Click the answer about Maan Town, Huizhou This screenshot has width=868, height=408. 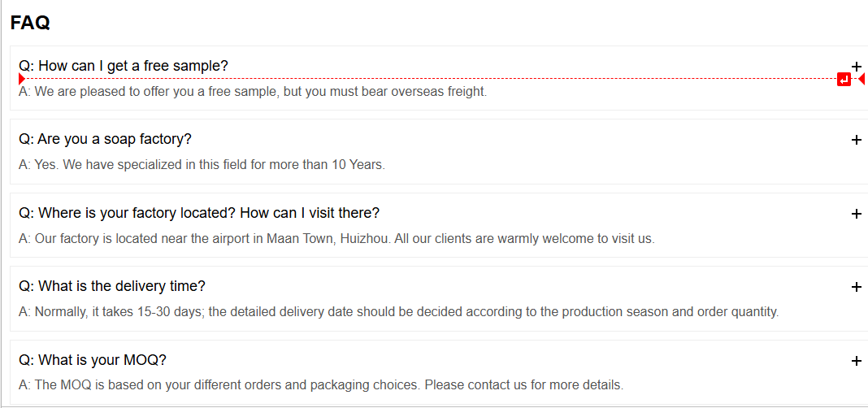tap(336, 239)
